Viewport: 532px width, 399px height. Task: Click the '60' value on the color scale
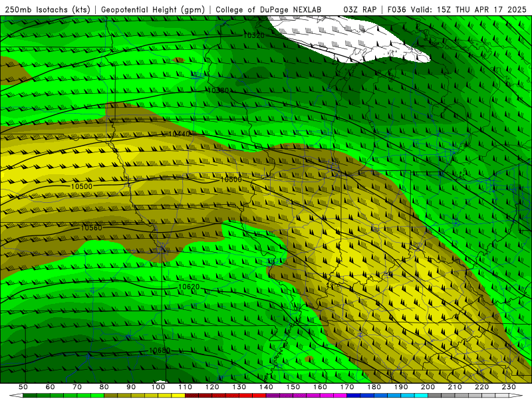[51, 387]
